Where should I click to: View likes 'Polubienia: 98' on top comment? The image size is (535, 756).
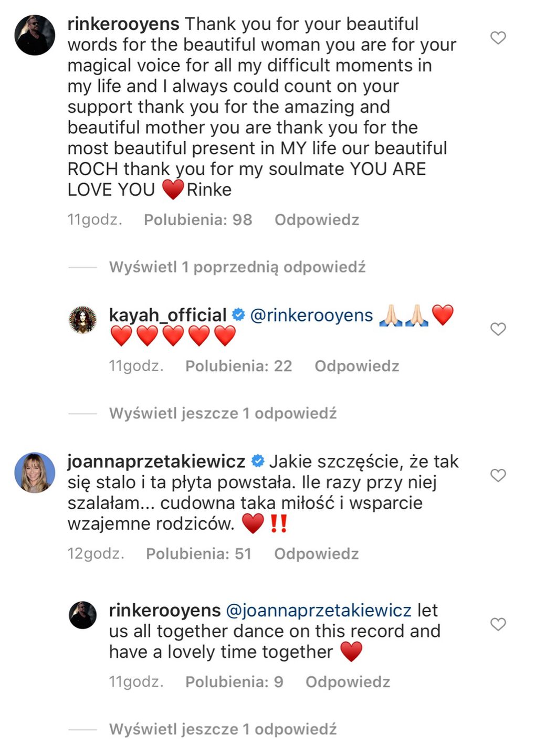point(198,220)
